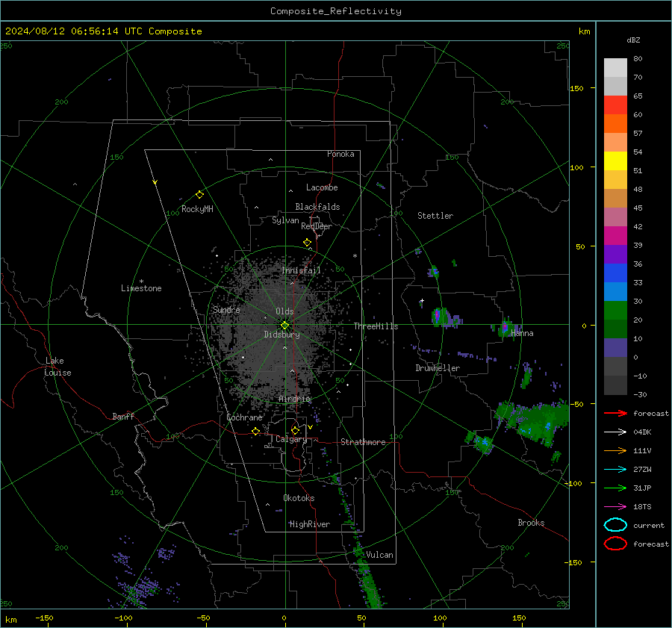
Task: Click the ThreeHills town label
Action: [376, 326]
